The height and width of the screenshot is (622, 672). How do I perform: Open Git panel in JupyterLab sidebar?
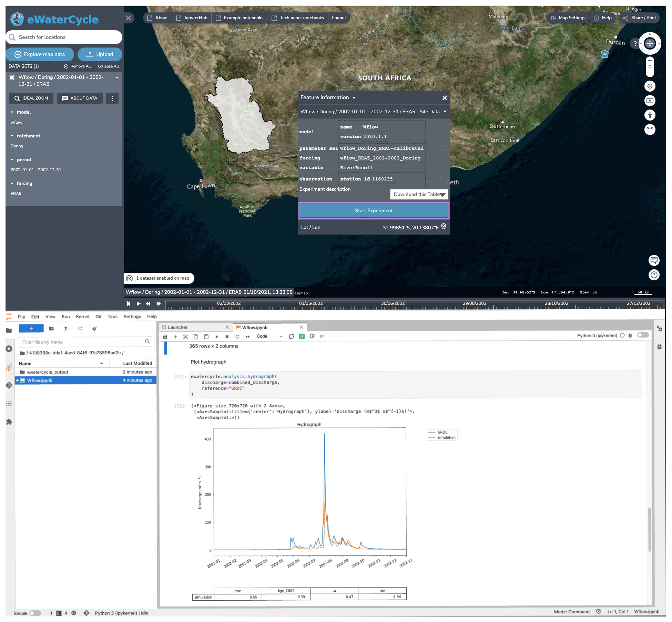pos(9,385)
